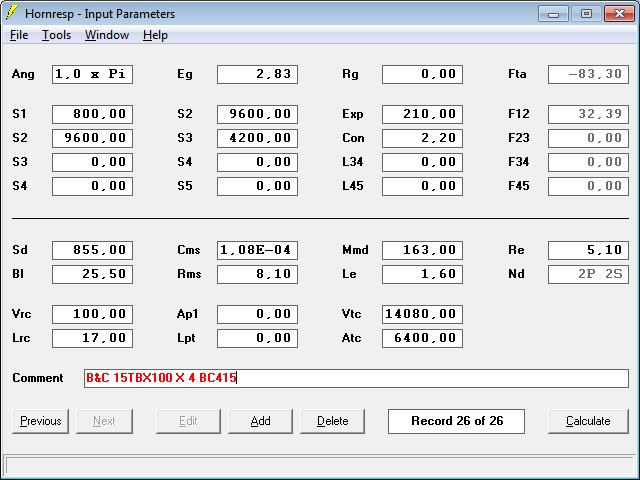Click the Eg input field 2,83
640x480 pixels.
pyautogui.click(x=257, y=74)
